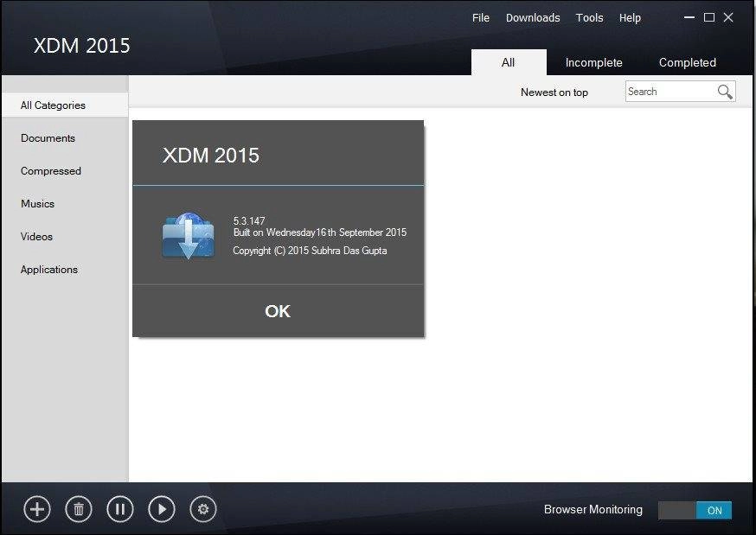756x535 pixels.
Task: Add a new download with the plus icon
Action: pyautogui.click(x=36, y=509)
